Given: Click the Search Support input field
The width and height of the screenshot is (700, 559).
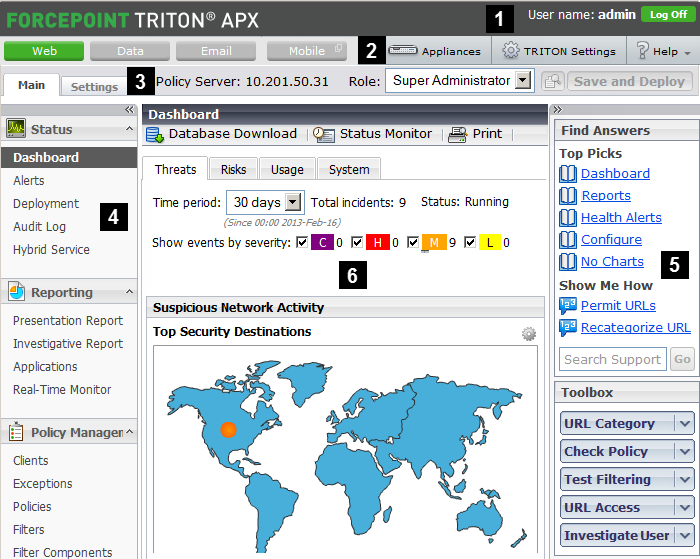Looking at the screenshot, I should [612, 359].
